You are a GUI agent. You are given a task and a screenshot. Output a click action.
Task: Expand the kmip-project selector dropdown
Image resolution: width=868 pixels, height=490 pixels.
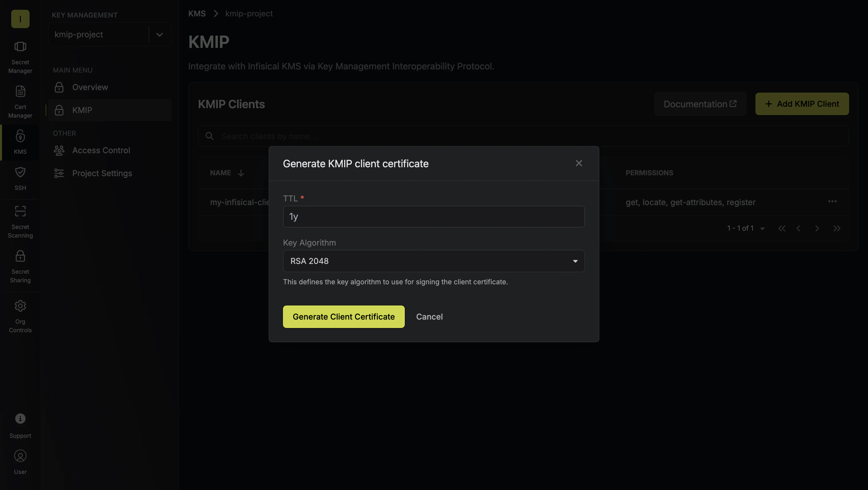[160, 34]
